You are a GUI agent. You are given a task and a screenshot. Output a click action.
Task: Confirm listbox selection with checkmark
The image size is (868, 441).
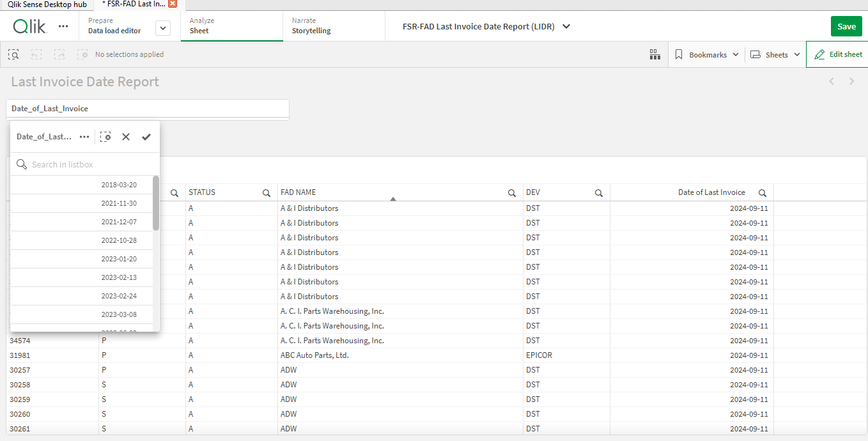tap(146, 137)
